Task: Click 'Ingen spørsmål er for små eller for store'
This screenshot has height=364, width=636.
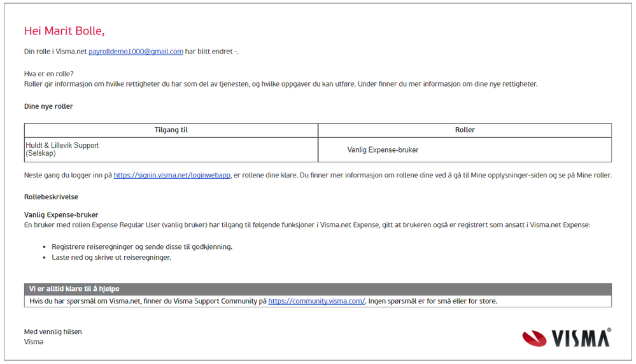Action: click(432, 301)
